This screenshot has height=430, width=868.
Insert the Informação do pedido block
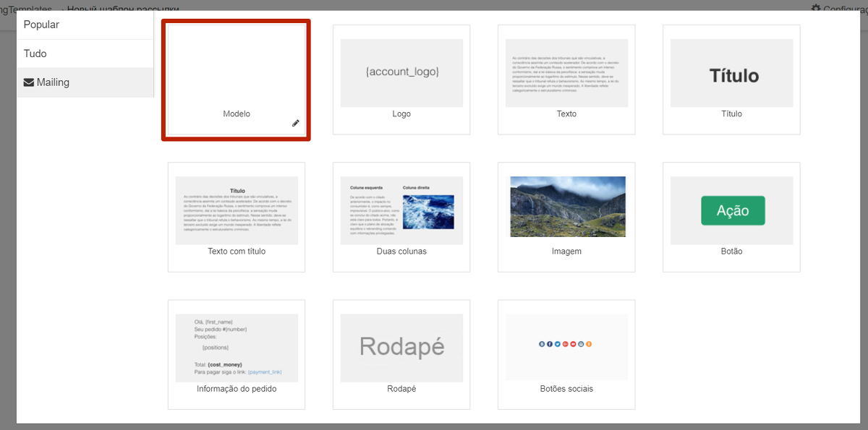point(237,354)
